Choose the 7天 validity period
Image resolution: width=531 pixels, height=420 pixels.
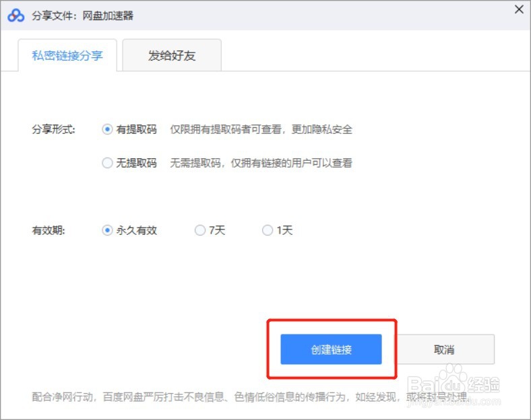point(200,230)
